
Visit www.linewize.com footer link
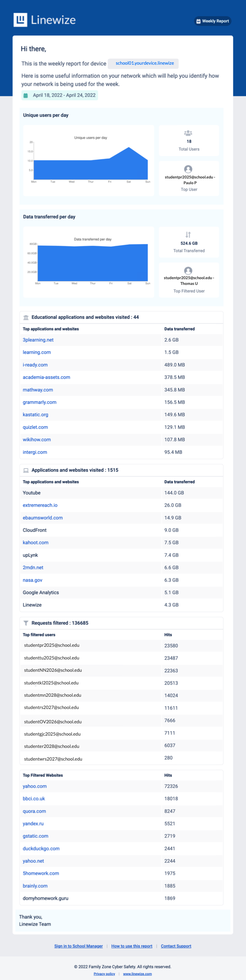[137, 974]
